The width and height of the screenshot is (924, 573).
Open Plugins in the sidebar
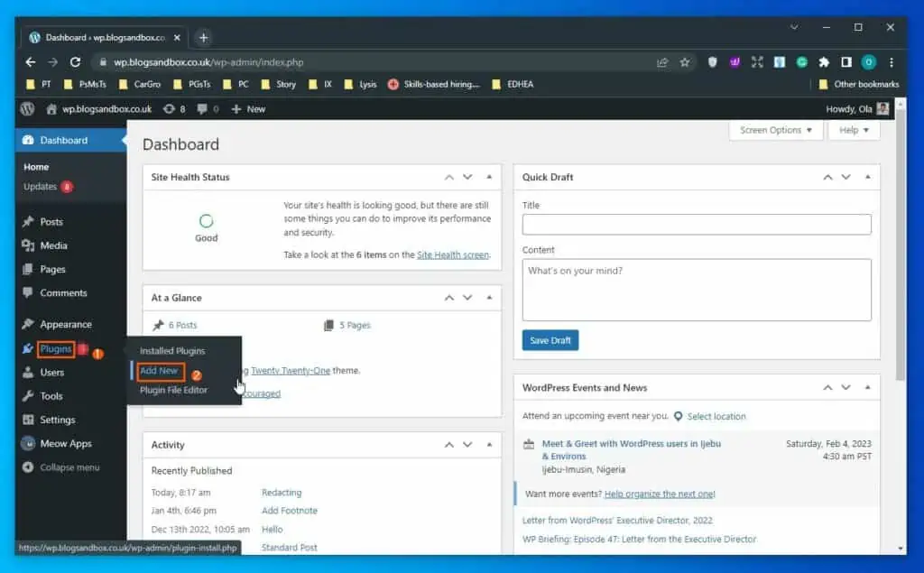pos(56,349)
